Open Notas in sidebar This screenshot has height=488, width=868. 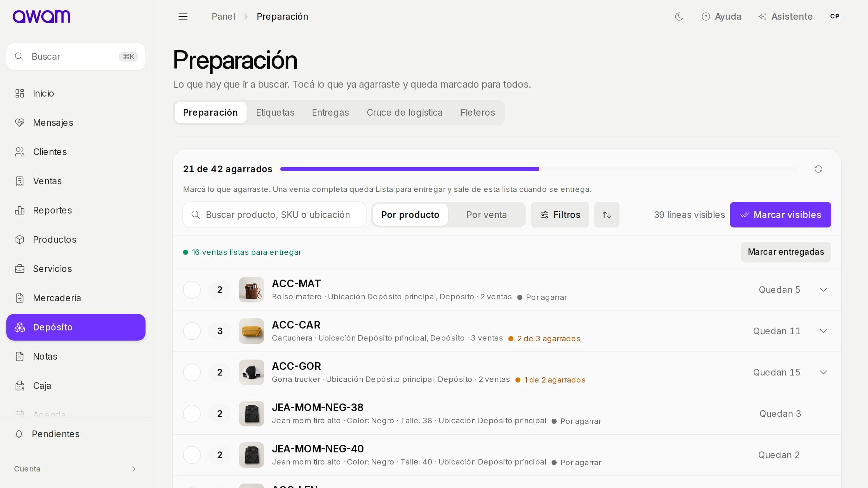click(76, 356)
